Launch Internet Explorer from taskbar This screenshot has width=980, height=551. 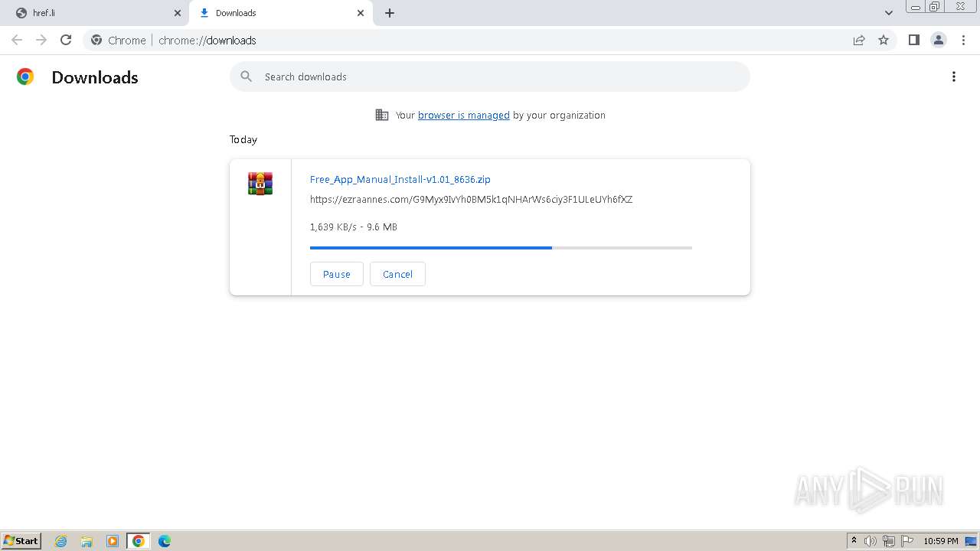pyautogui.click(x=61, y=541)
